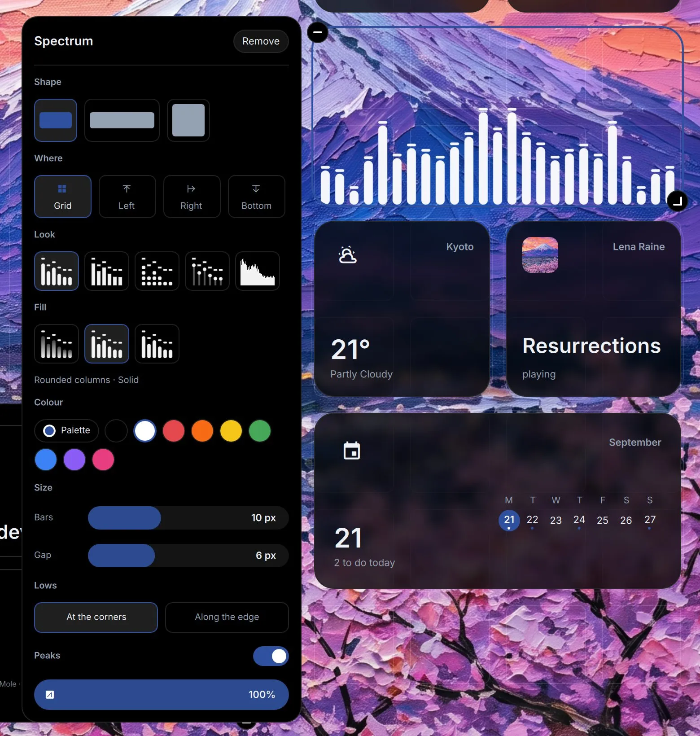
Task: Pick the yellow colour swatch
Action: pyautogui.click(x=231, y=431)
